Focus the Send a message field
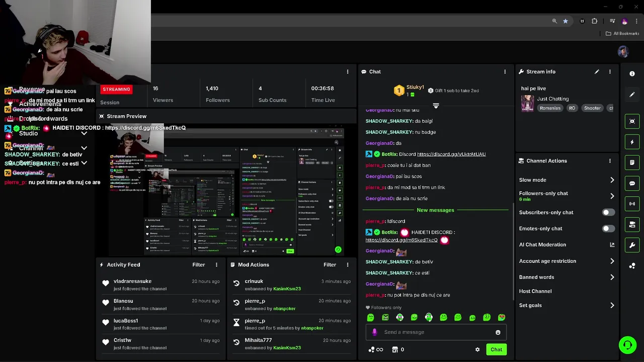 point(436,332)
